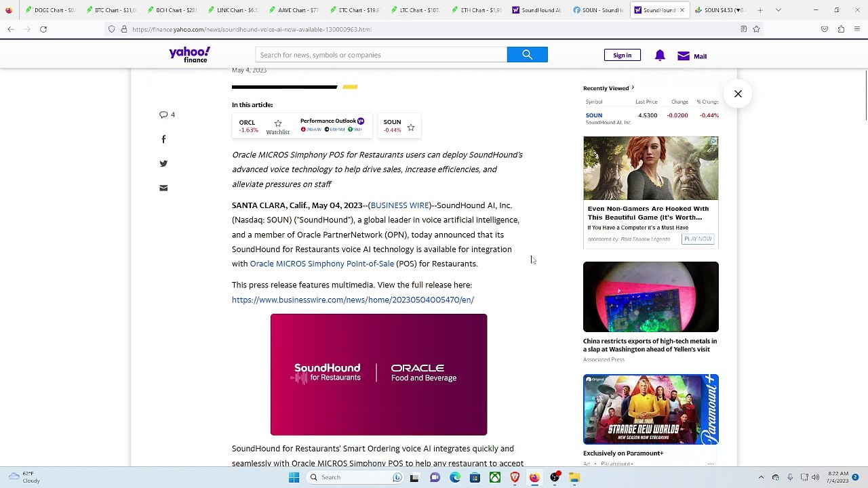Viewport: 868px width, 488px height.
Task: Expand the list all tabs chevron
Action: 778,10
